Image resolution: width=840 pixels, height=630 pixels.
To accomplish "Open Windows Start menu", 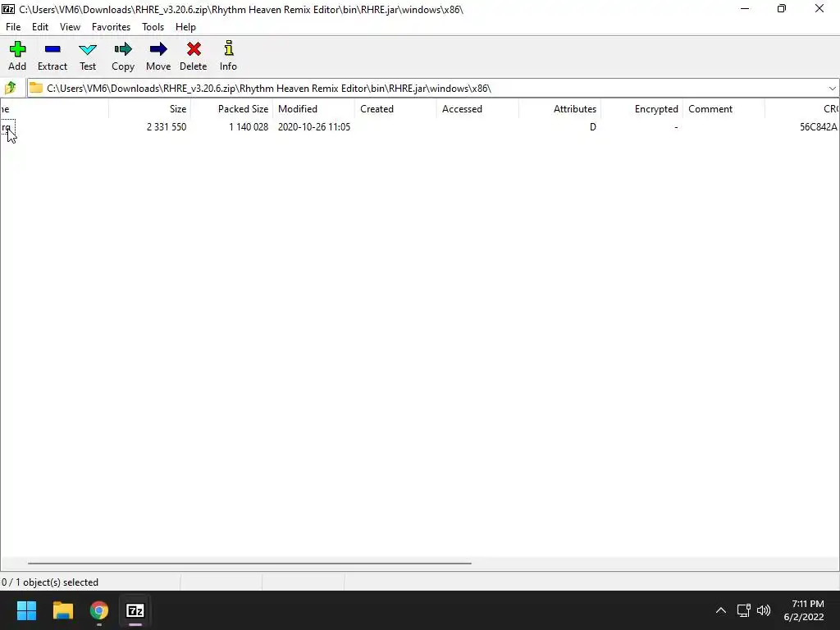I will point(26,610).
